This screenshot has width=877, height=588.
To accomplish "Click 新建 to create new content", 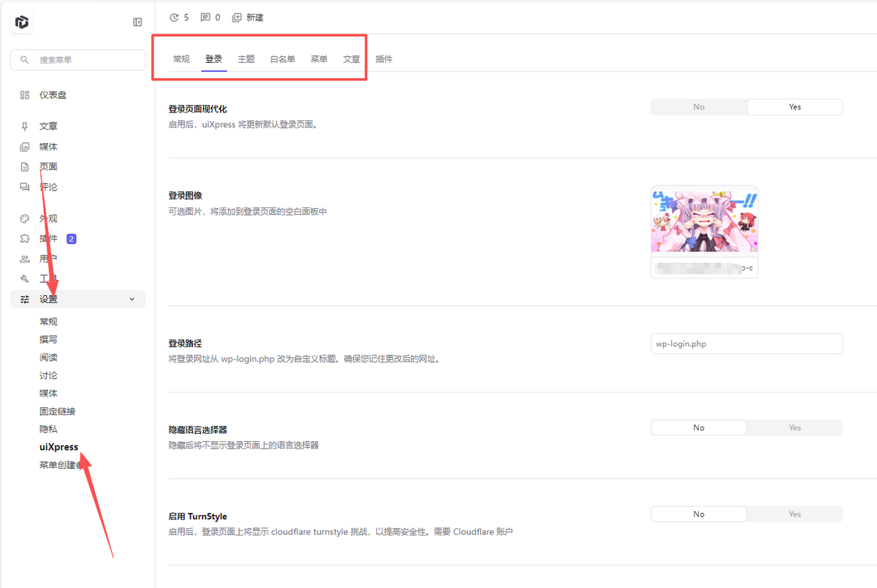I will click(248, 17).
